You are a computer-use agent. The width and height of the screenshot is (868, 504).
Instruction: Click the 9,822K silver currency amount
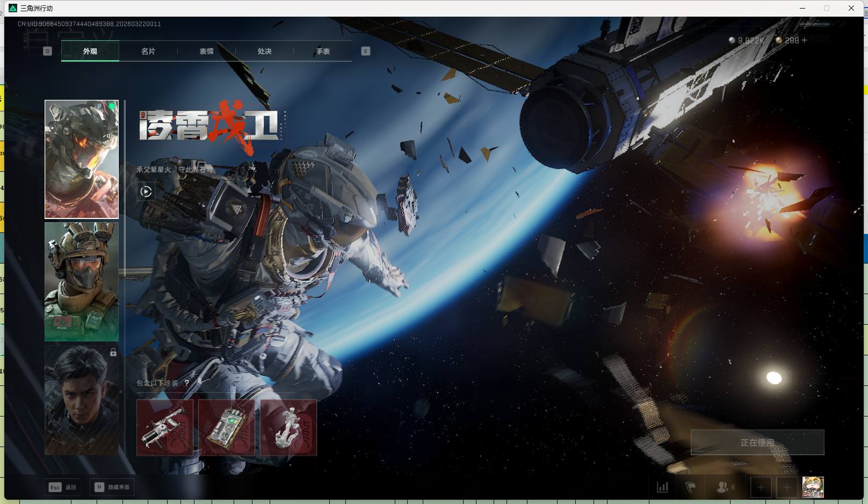[x=751, y=40]
